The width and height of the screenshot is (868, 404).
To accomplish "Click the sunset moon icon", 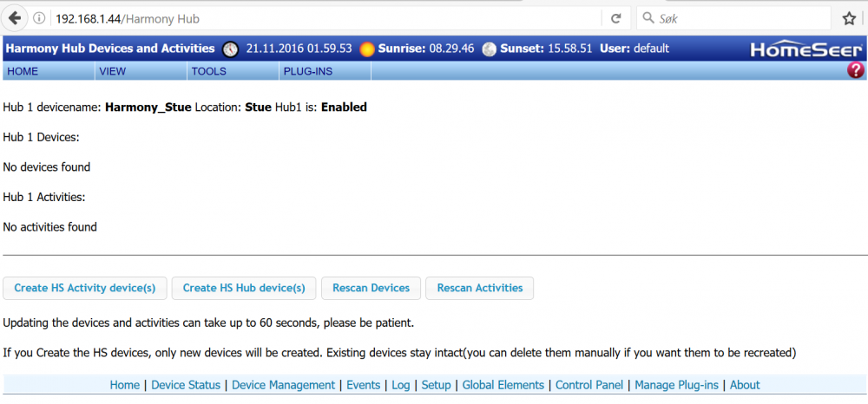I will 489,49.
